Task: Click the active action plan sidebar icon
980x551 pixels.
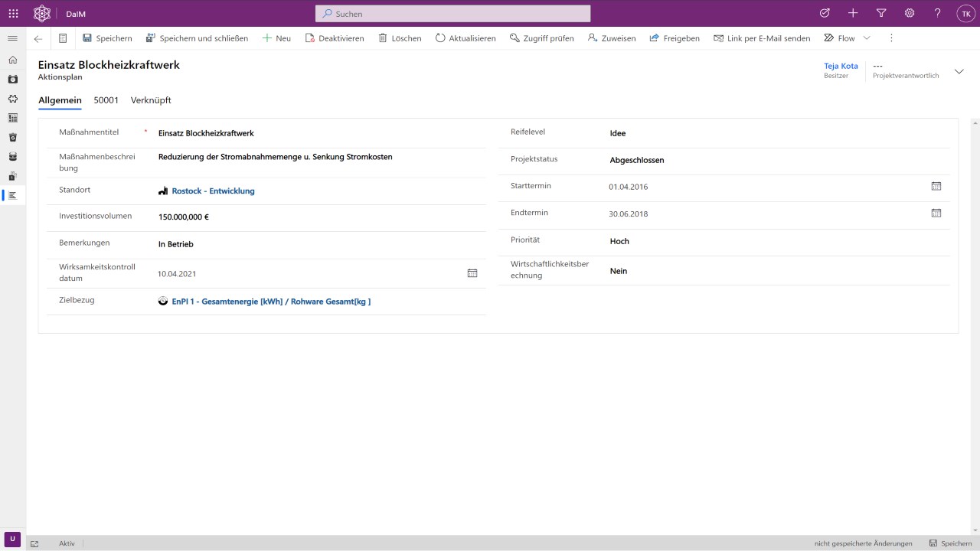Action: (x=12, y=195)
